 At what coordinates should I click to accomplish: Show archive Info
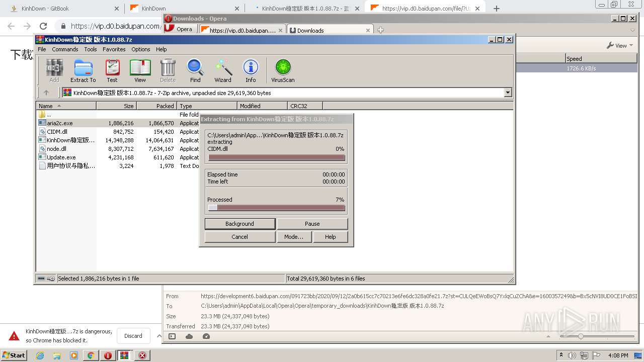coord(251,70)
